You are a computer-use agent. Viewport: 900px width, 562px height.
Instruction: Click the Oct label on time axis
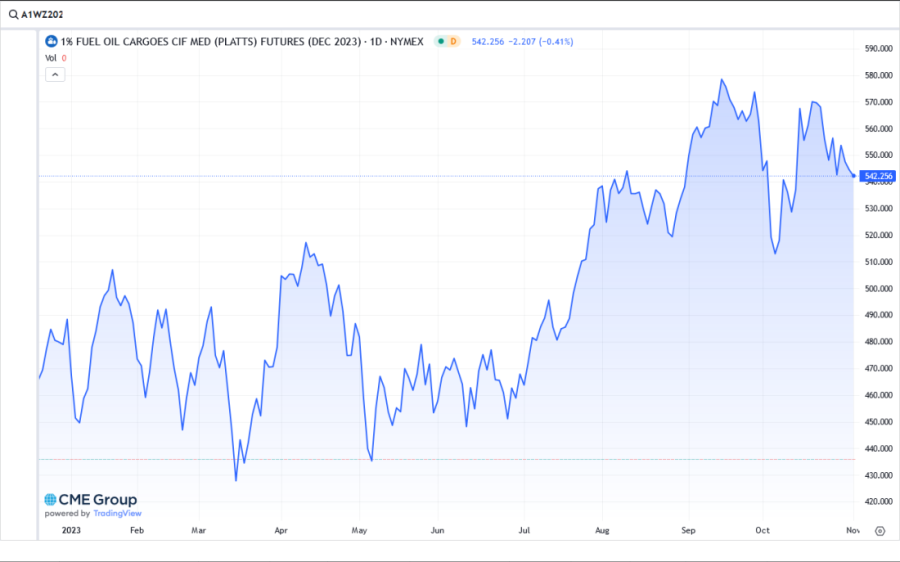click(762, 531)
